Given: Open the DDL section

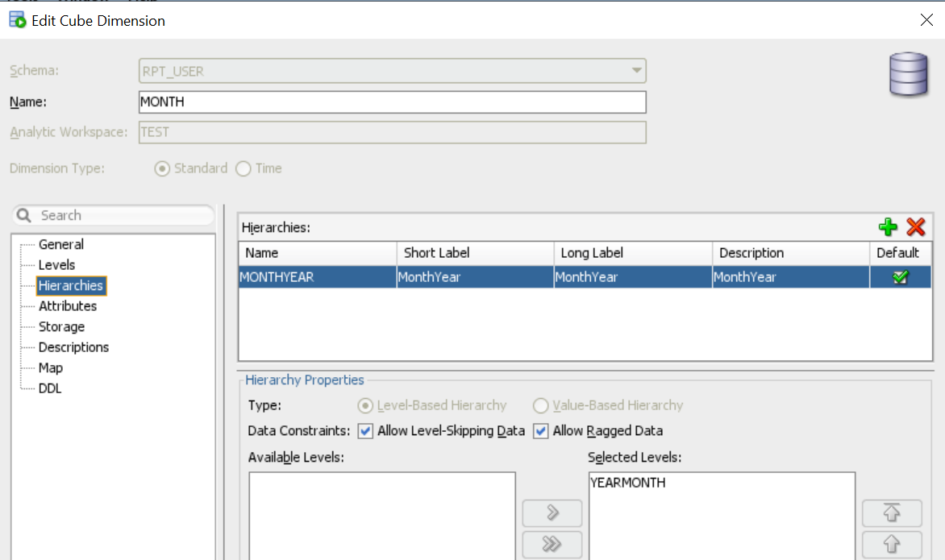Looking at the screenshot, I should 50,388.
